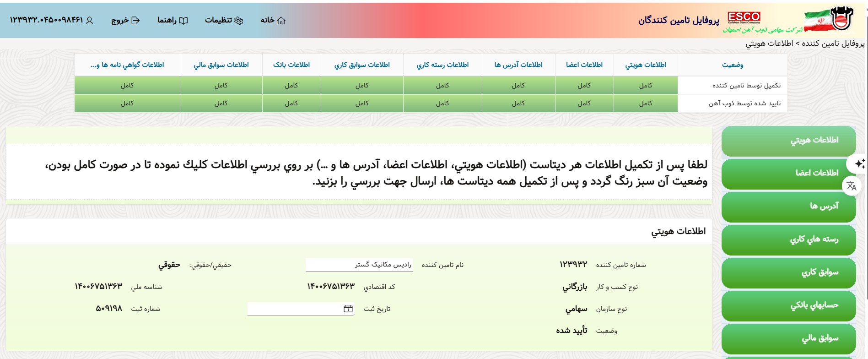This screenshot has height=359, width=868.
Task: Click the حقوقي entity type value
Action: pos(169,265)
